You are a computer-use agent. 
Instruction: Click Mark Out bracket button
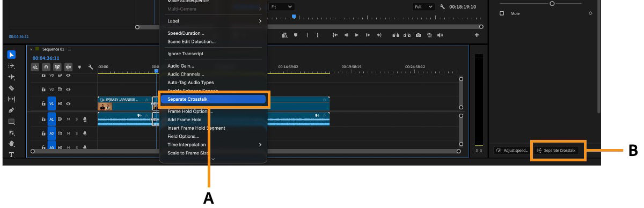318,35
